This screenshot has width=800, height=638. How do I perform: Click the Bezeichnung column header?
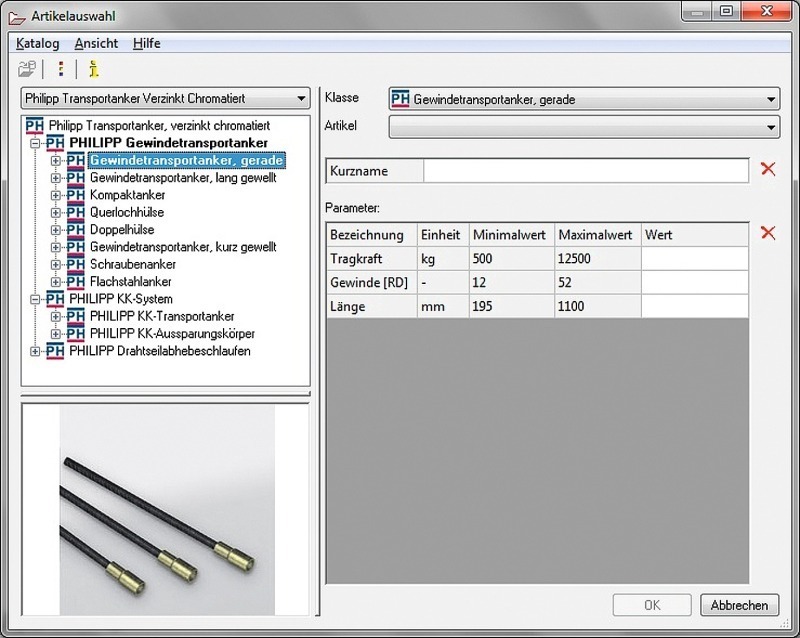click(x=371, y=235)
